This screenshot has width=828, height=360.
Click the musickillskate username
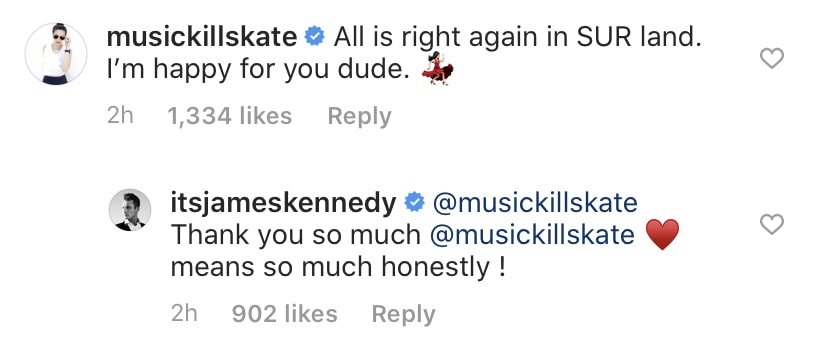pos(202,37)
